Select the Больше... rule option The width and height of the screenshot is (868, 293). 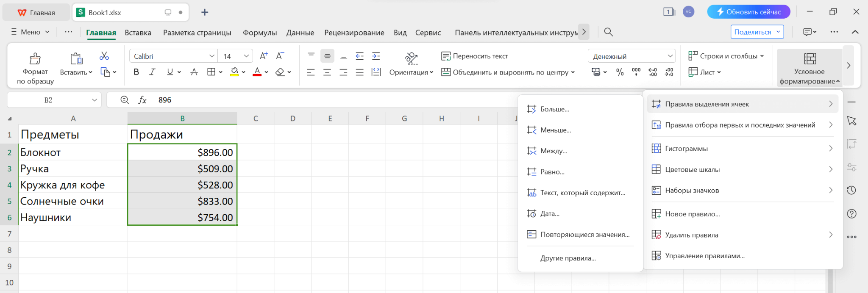tap(554, 109)
